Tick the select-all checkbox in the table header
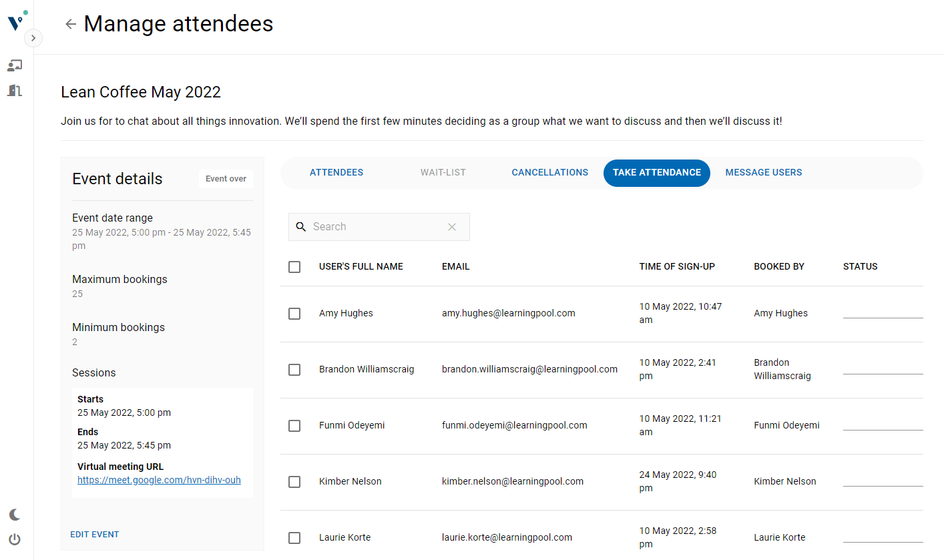 294,267
